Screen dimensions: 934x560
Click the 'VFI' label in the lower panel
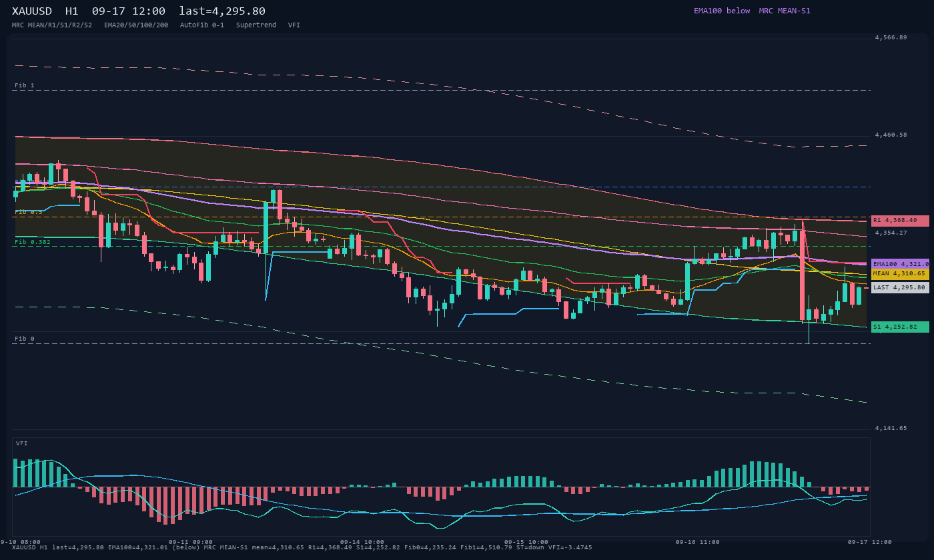(x=22, y=443)
